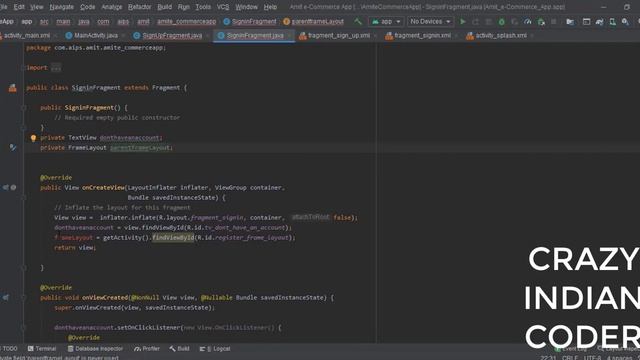Screen dimensions: 640x360
Task: Expand the collapsed import ellipsis
Action: tap(56, 68)
